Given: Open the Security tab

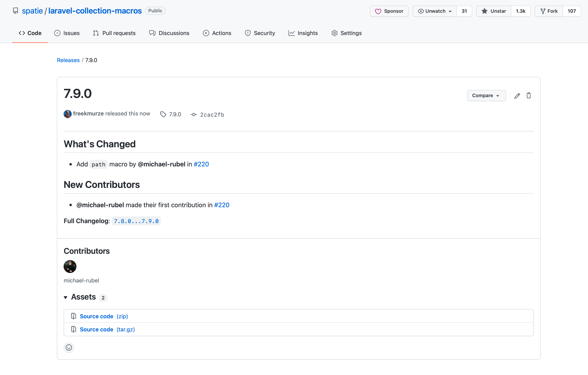Looking at the screenshot, I should (260, 33).
